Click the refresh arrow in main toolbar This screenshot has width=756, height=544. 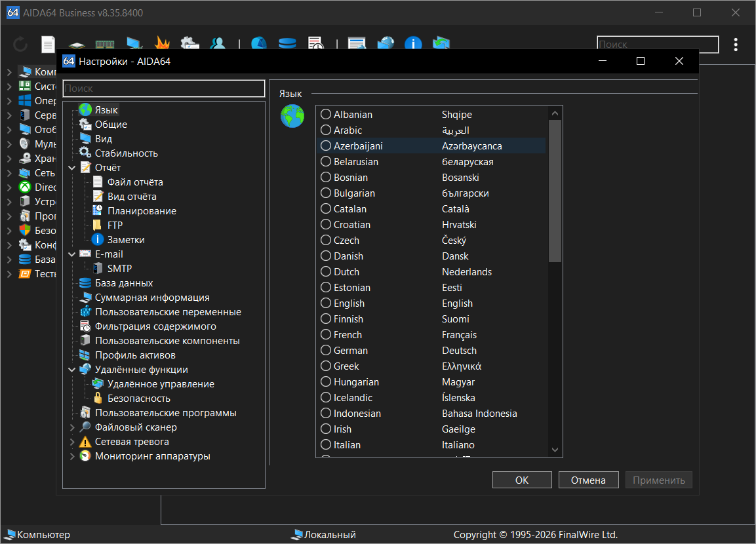coord(20,45)
